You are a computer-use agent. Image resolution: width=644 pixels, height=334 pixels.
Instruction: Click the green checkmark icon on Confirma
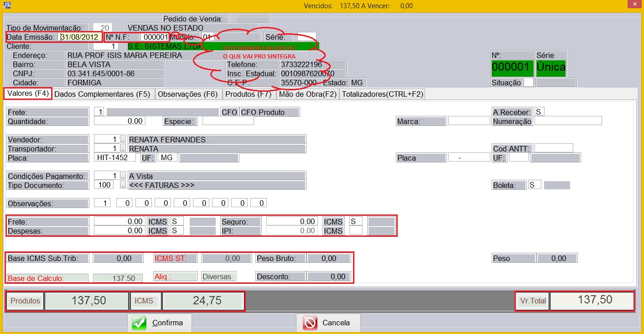pyautogui.click(x=139, y=323)
